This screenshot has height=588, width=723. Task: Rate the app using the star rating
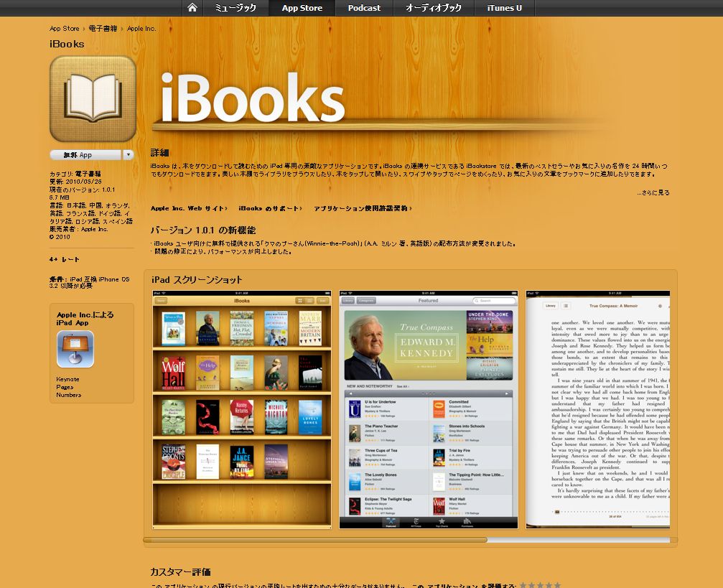click(x=541, y=585)
